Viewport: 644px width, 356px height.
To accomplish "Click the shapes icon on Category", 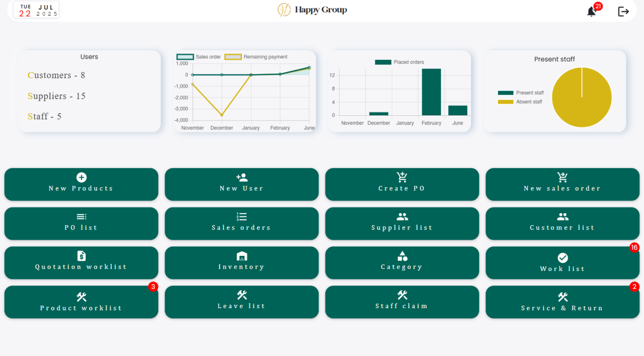I will [x=402, y=256].
